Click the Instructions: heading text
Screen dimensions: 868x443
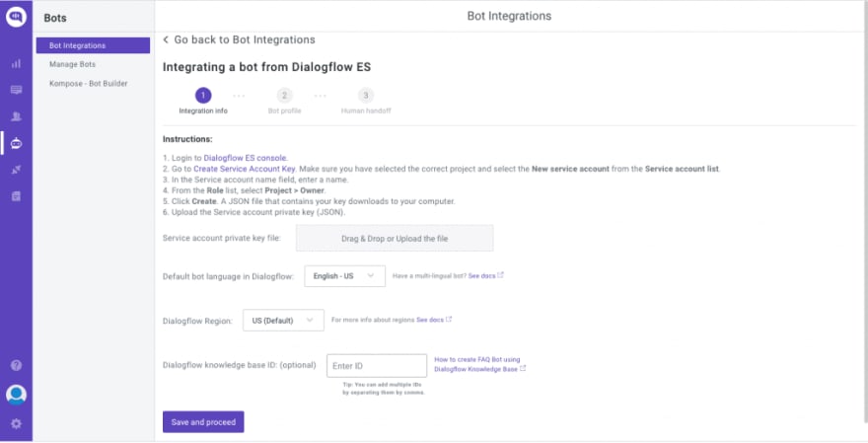coord(187,139)
